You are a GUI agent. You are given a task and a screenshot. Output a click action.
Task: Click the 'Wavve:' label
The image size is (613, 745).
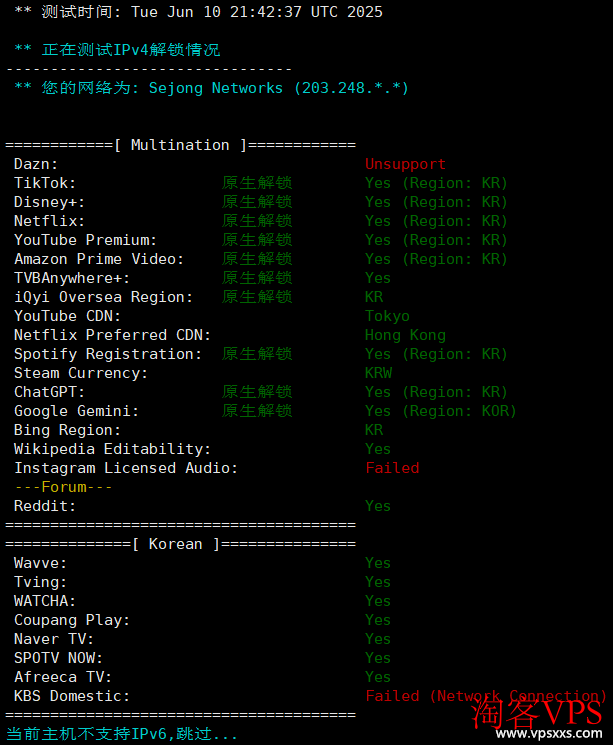(40, 563)
